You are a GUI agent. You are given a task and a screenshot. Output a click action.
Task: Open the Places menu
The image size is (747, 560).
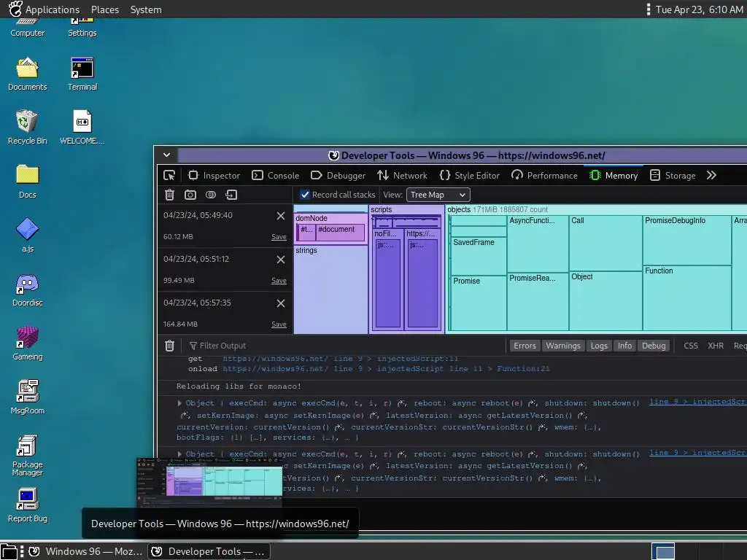(105, 9)
